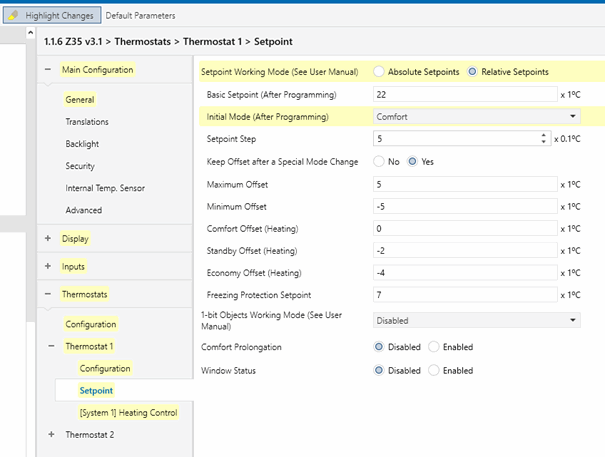Select the Thermostat 2 label
The height and width of the screenshot is (457, 605).
(x=90, y=435)
